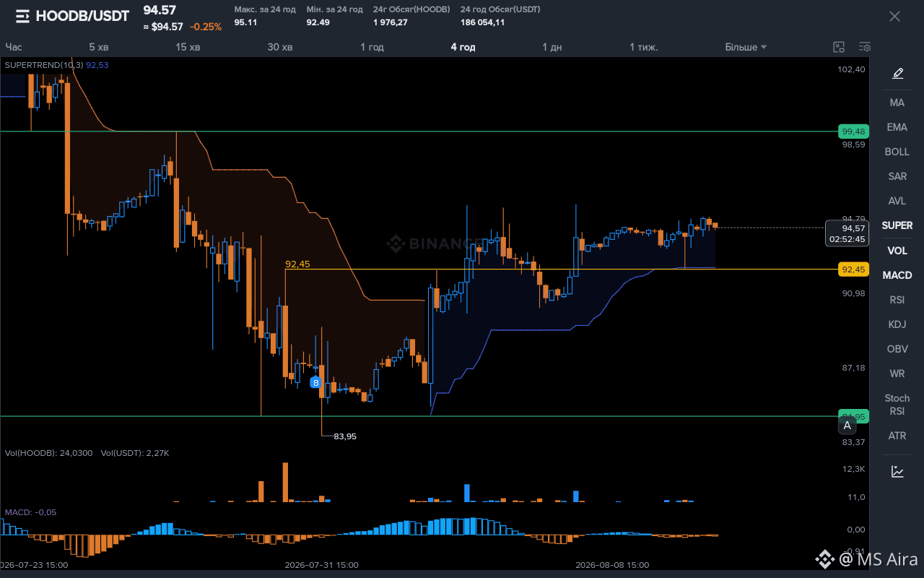Click the 2026-07-31 15:00 date label
Image resolution: width=924 pixels, height=578 pixels.
click(321, 565)
